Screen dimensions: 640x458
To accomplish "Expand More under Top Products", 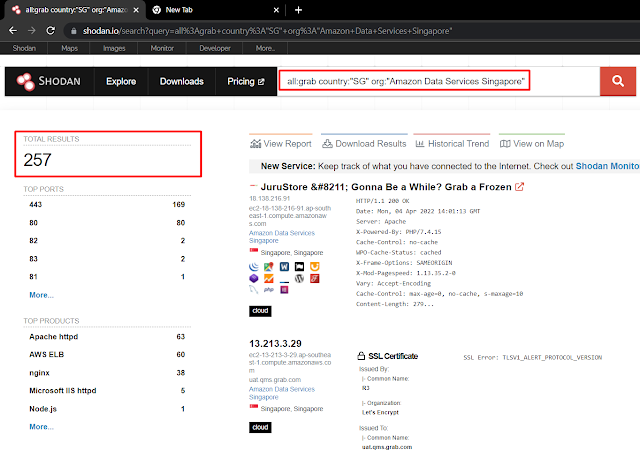I will [x=41, y=427].
